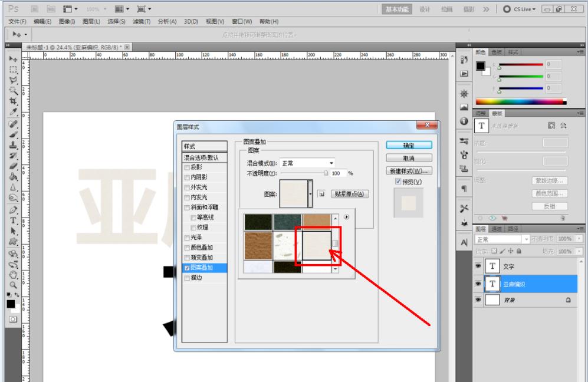Viewport: 588px width, 382px height.
Task: Activate the Zoom tool
Action: click(12, 284)
